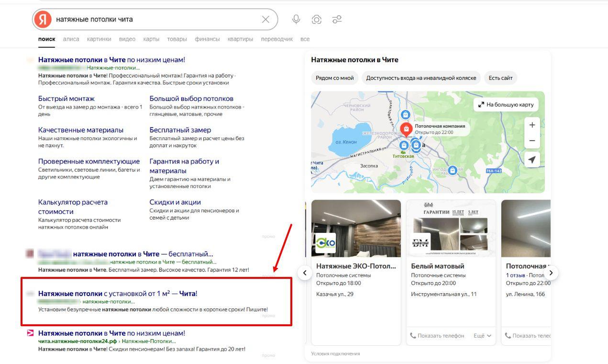Open Гарантия на работу и материалы link
This screenshot has width=608, height=364.
pos(184,166)
